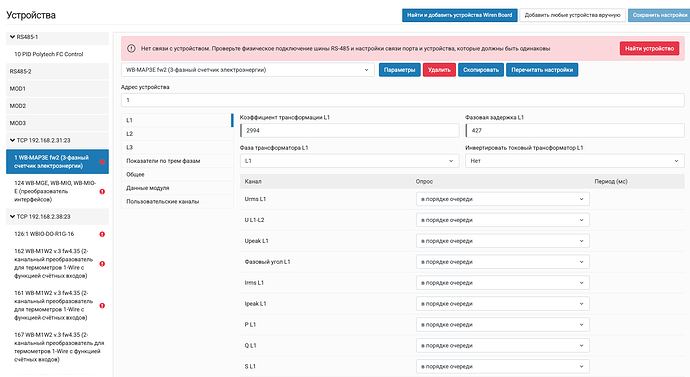Open the Данные модуля tab
Image resolution: width=690 pixels, height=377 pixels.
click(177, 188)
